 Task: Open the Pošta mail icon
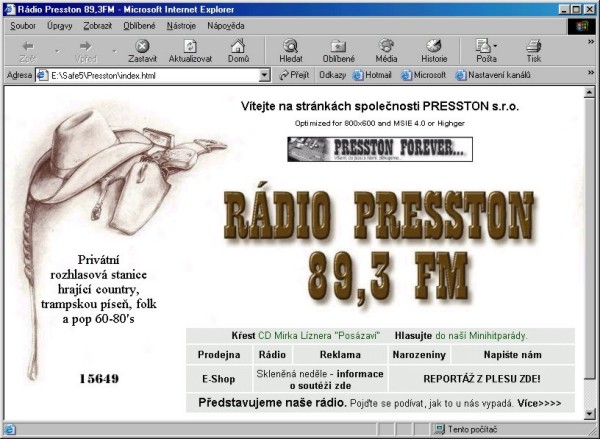483,46
